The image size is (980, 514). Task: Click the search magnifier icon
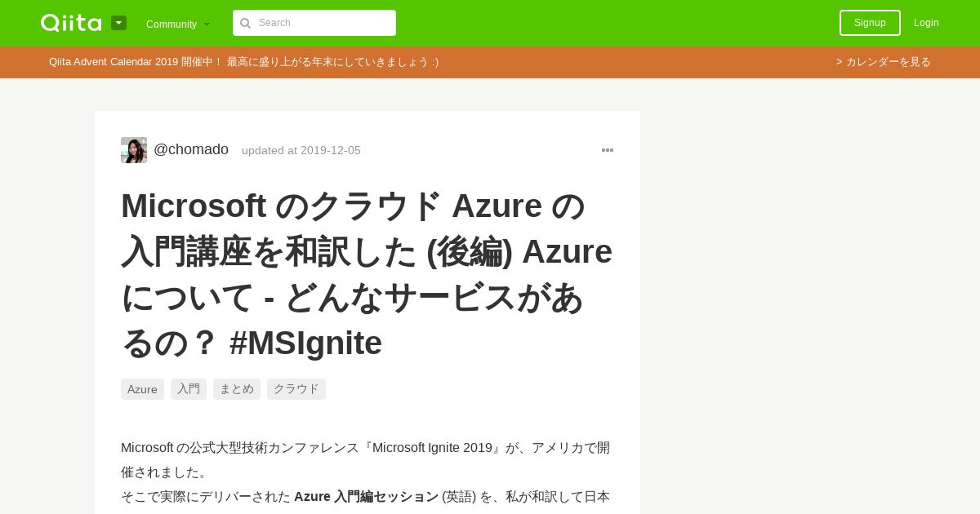point(245,23)
